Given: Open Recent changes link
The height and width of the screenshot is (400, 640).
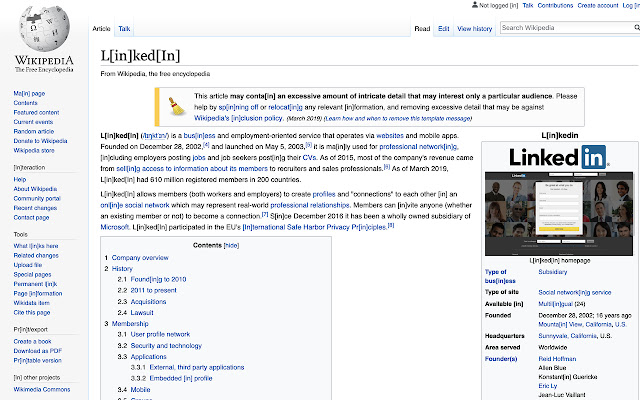Looking at the screenshot, I should click(35, 208).
